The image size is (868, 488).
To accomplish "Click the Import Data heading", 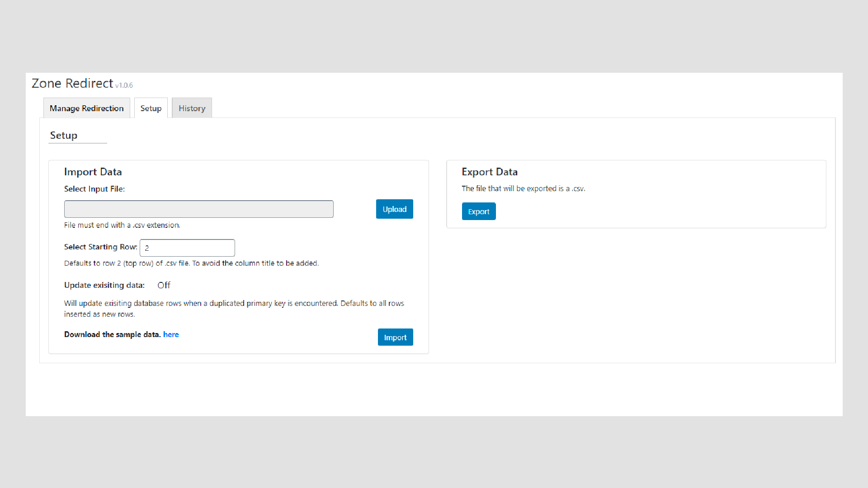I will tap(93, 172).
